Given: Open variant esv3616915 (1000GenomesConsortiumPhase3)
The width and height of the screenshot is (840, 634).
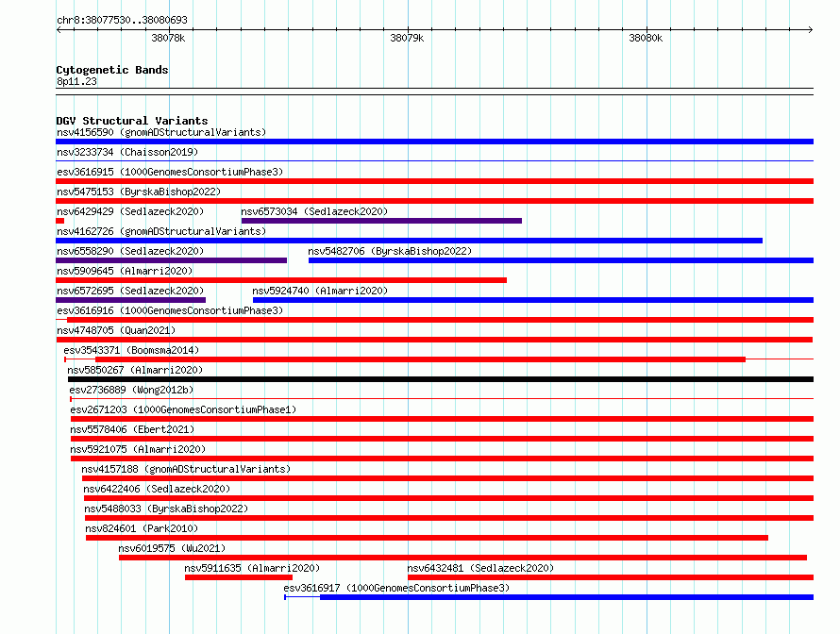Looking at the screenshot, I should click(170, 172).
